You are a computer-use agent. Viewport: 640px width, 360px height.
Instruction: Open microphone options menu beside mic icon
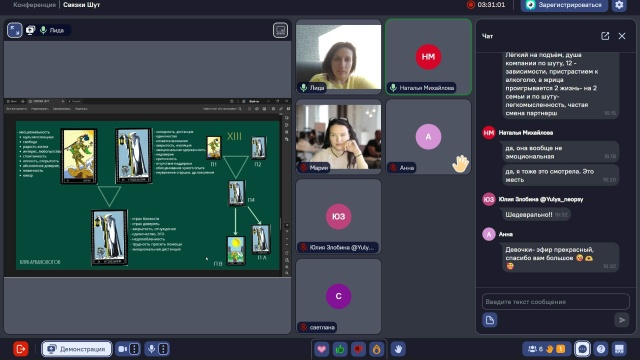click(x=163, y=349)
